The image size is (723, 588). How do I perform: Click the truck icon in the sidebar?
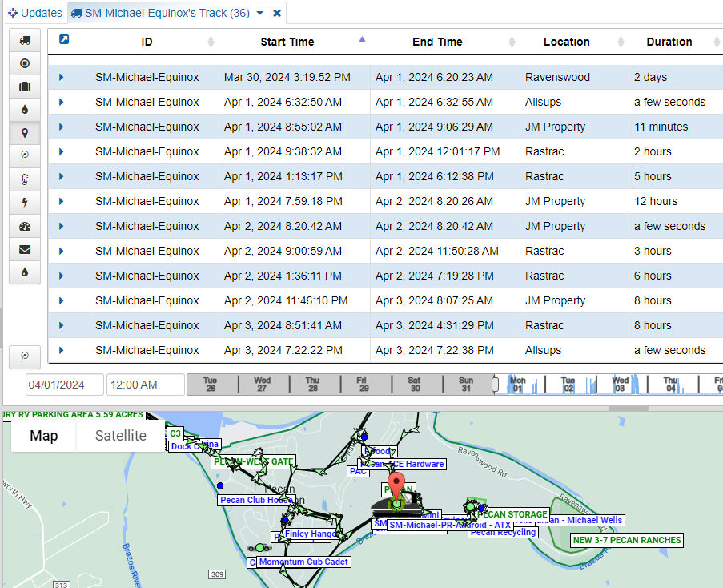coord(25,41)
